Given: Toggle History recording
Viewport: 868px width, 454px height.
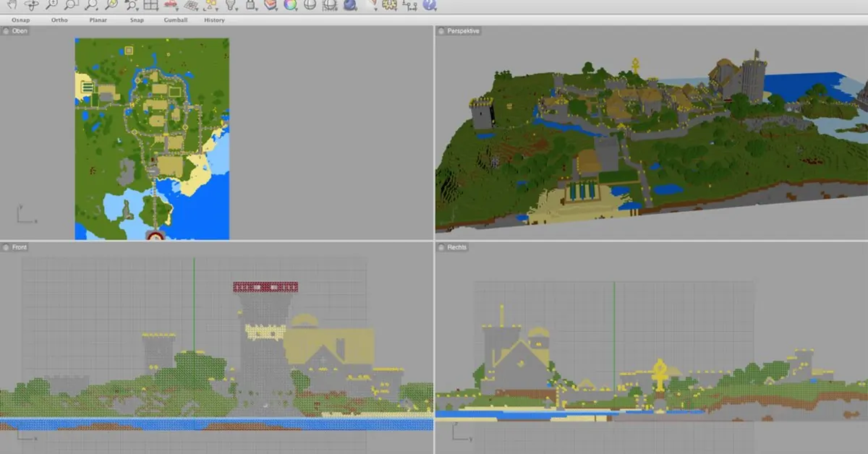Looking at the screenshot, I should click(x=214, y=20).
